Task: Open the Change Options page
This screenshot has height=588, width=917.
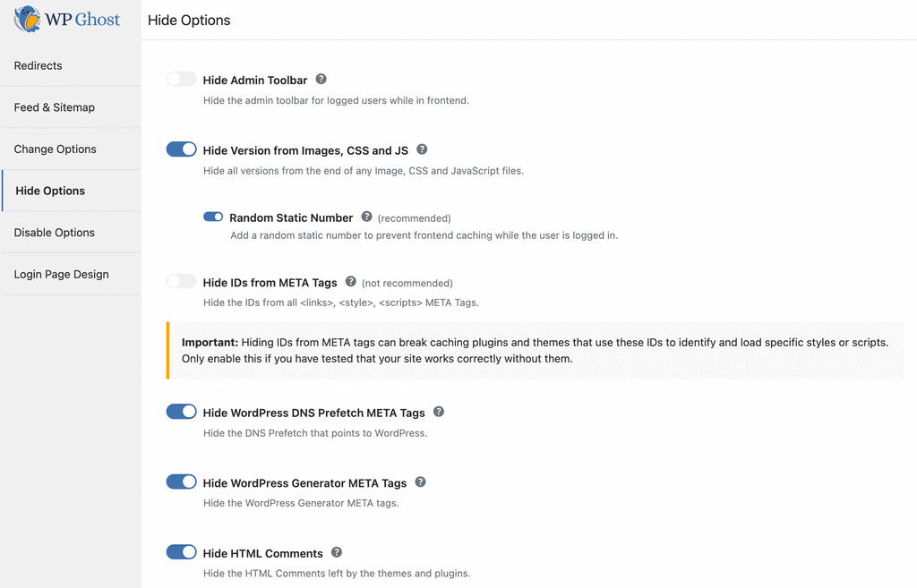Action: coord(56,149)
